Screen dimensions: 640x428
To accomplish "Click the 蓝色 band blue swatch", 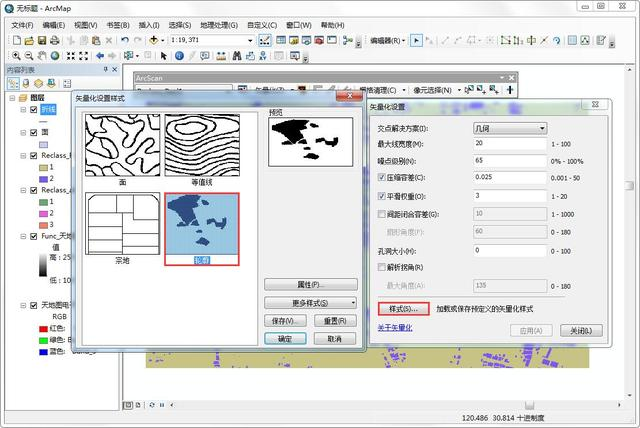I will click(x=43, y=352).
